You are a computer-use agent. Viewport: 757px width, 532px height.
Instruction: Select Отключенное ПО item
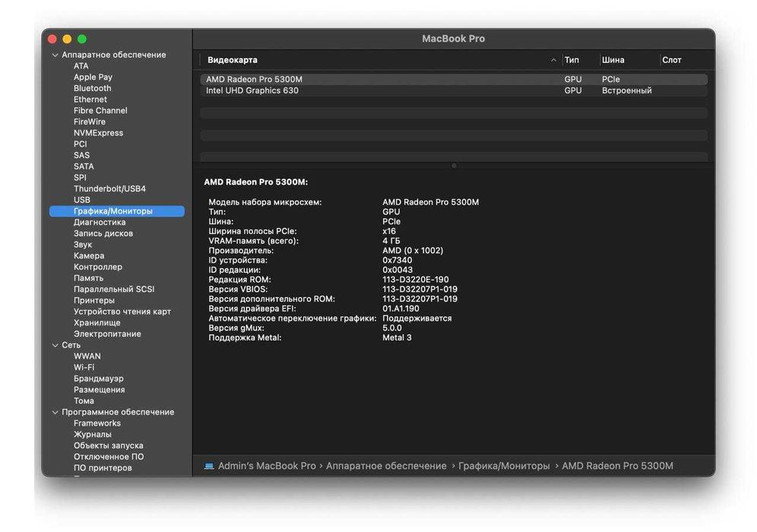(109, 457)
